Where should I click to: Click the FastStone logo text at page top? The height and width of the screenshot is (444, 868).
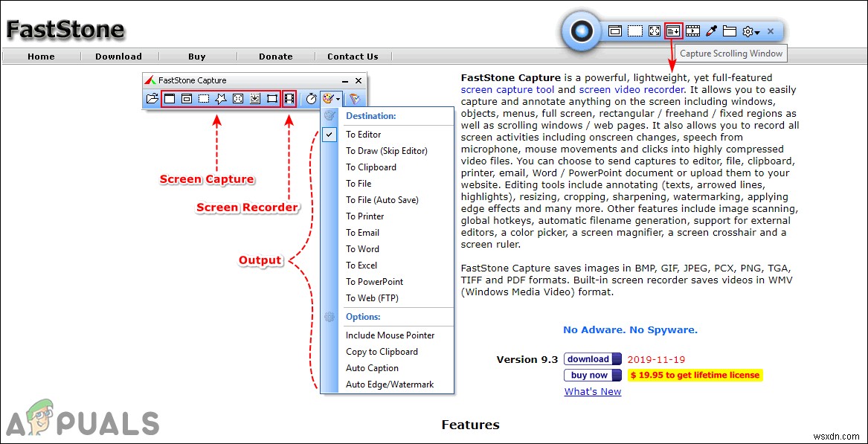point(65,29)
